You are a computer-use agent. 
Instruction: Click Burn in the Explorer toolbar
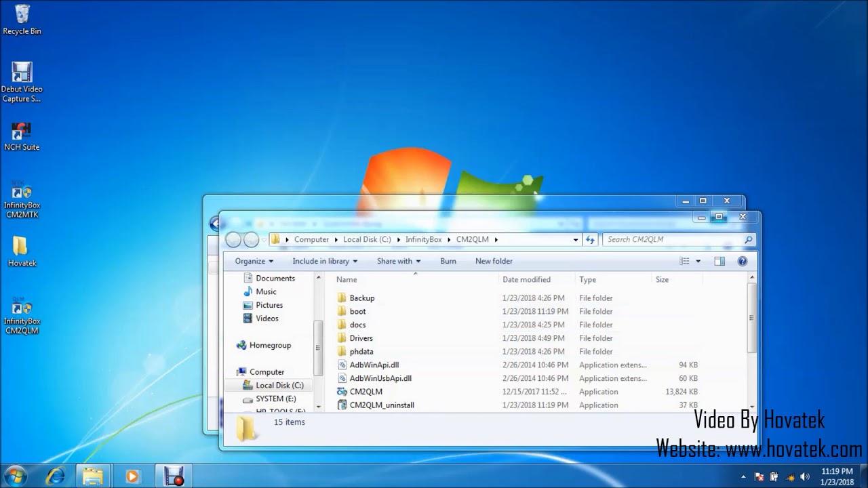448,261
